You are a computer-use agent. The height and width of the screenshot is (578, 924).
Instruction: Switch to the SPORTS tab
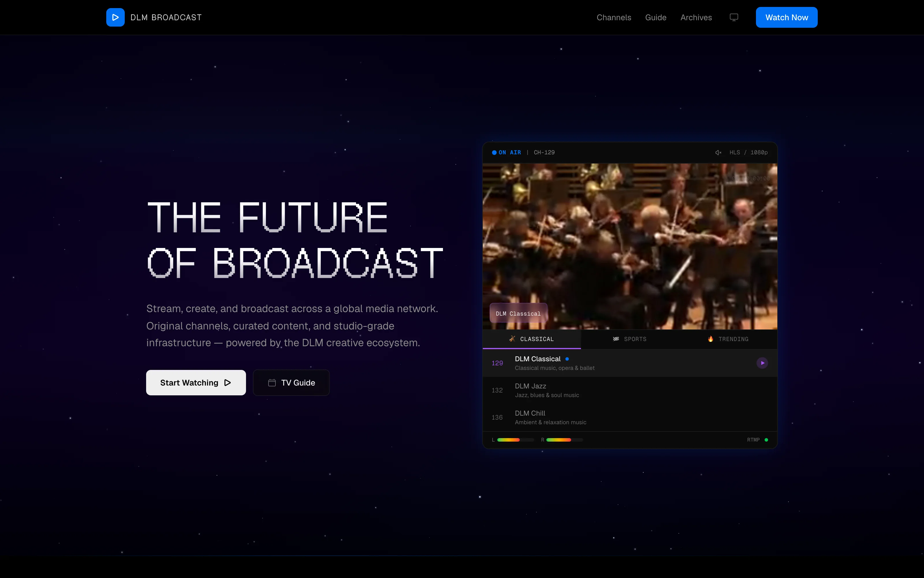tap(629, 339)
